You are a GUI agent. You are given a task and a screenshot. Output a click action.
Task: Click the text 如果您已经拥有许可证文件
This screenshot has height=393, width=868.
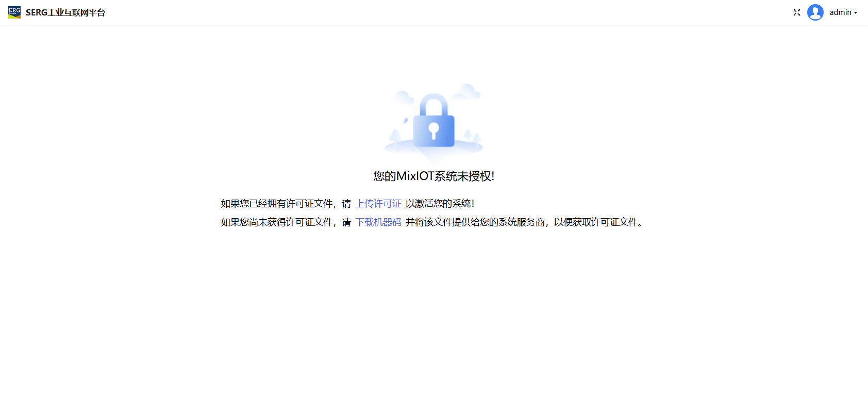pos(277,204)
